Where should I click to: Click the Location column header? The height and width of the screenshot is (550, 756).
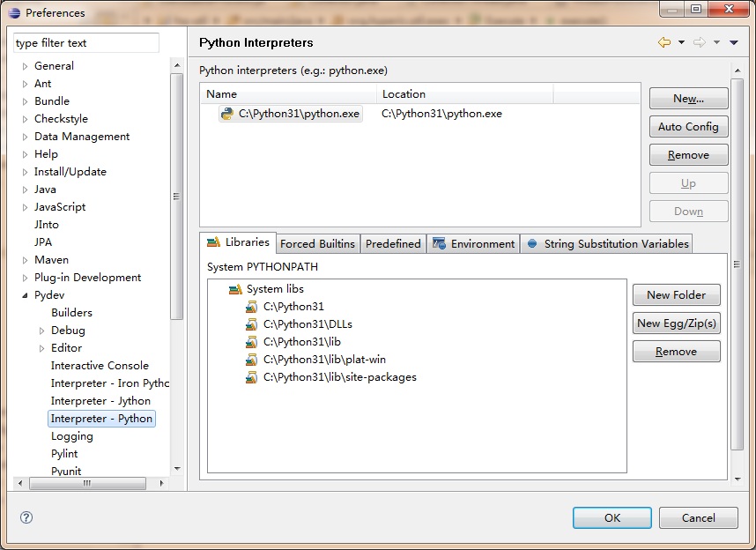coord(464,94)
